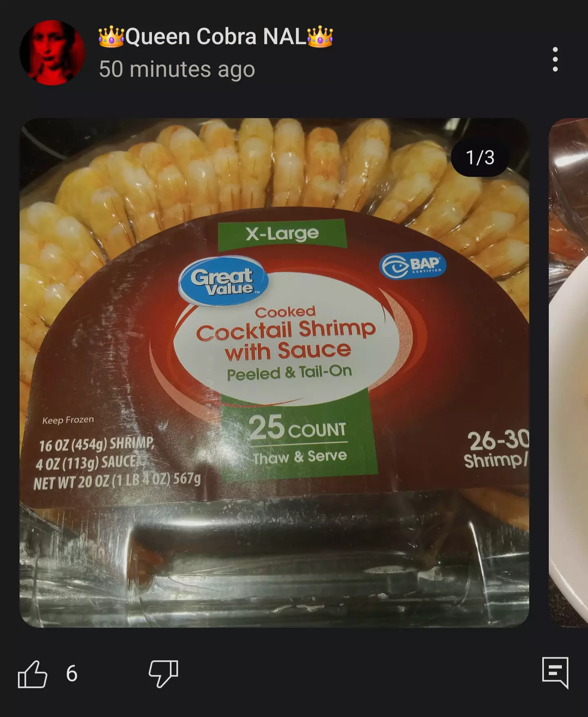
Task: Tap the 1/3 image counter badge
Action: click(480, 157)
